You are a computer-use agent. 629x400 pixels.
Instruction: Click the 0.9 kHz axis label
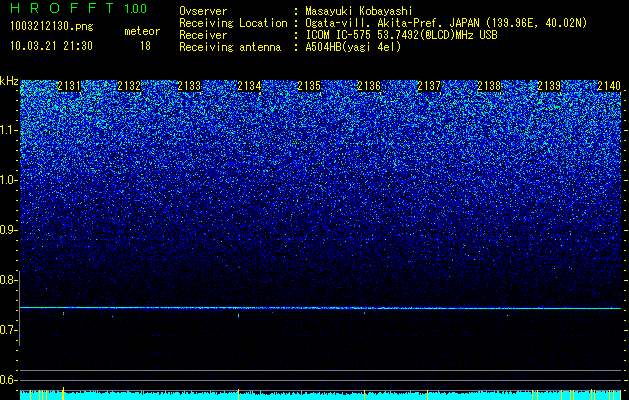point(8,230)
